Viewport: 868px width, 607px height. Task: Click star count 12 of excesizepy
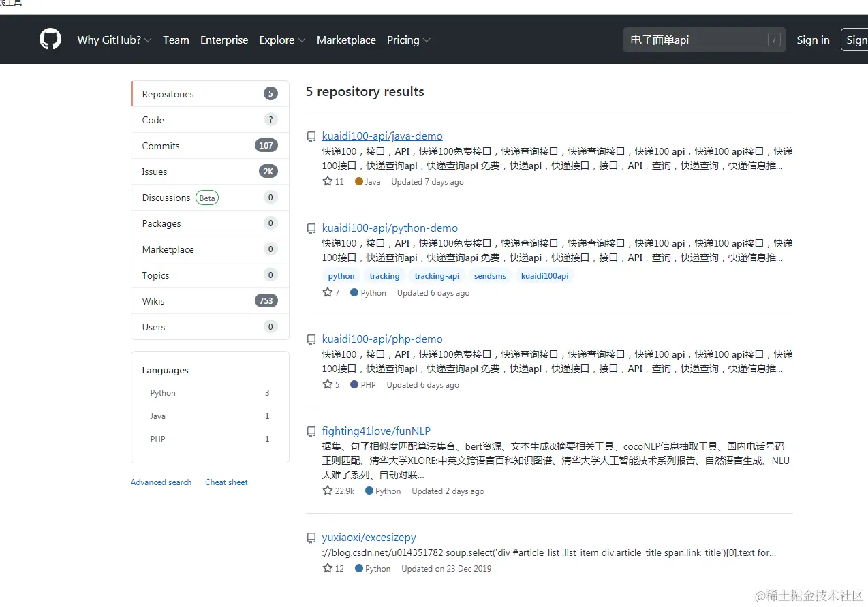333,569
